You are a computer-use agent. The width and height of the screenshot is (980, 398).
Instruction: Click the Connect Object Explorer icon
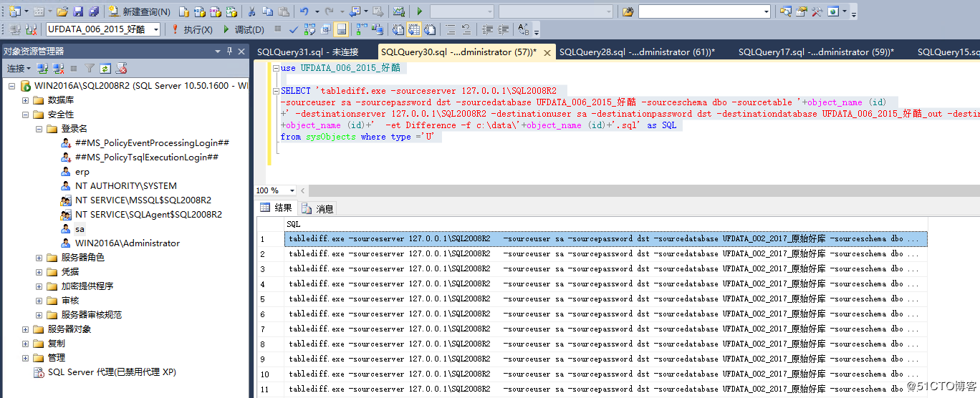pyautogui.click(x=42, y=69)
